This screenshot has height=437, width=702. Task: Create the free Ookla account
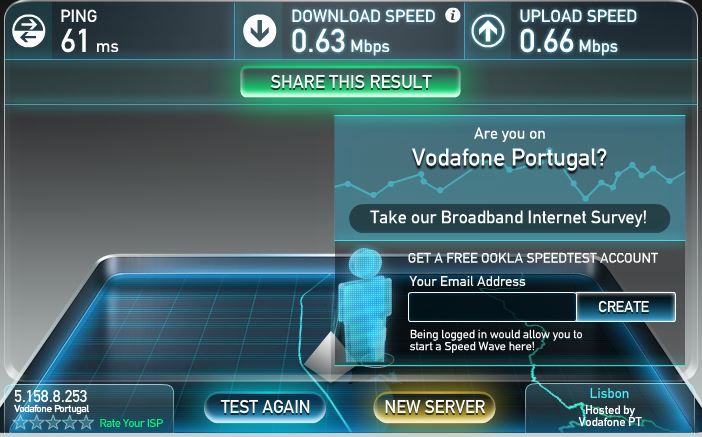coord(625,307)
